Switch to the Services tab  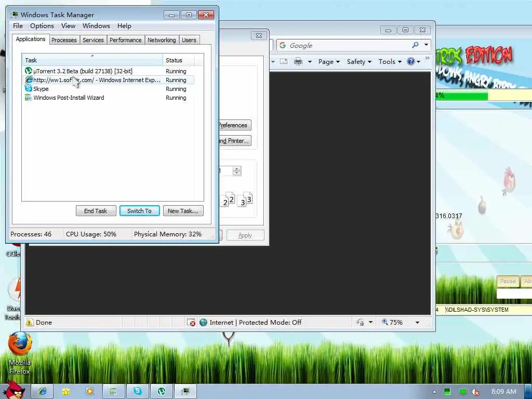click(x=93, y=40)
